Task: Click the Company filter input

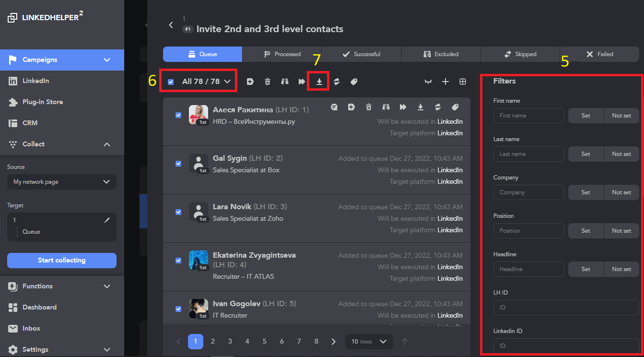Action: coord(529,192)
